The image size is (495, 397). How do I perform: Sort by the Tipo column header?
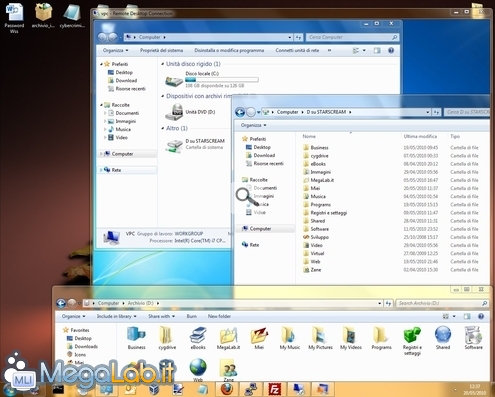point(455,136)
